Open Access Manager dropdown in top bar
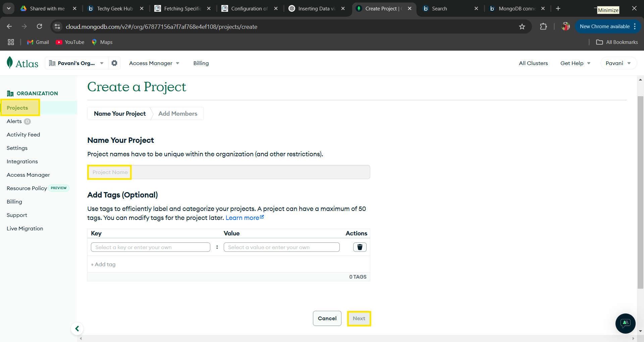Screen dimensions: 644x342 [154, 63]
